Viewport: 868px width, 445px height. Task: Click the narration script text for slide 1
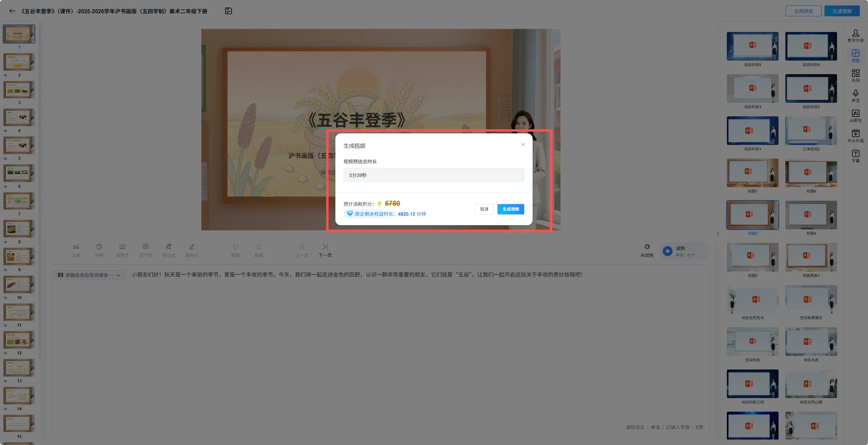click(357, 275)
